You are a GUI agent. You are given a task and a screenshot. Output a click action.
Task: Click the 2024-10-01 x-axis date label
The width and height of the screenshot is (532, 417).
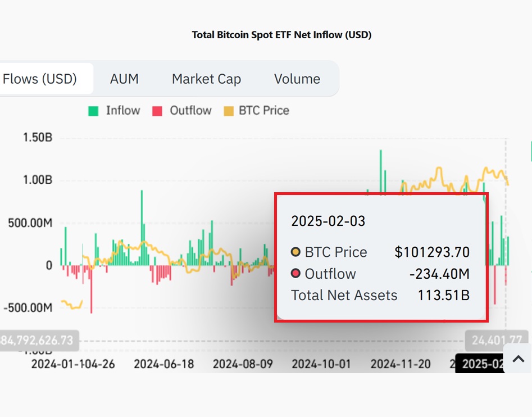click(321, 364)
